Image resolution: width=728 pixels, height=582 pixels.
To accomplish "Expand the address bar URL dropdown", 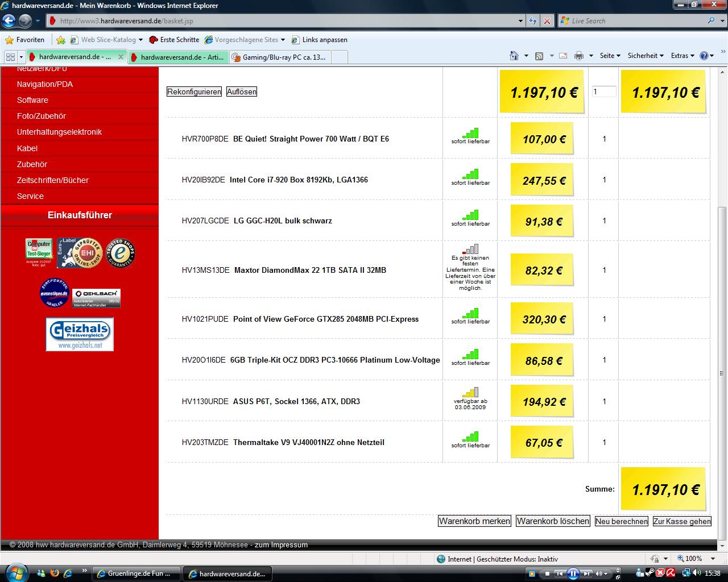I will point(521,21).
